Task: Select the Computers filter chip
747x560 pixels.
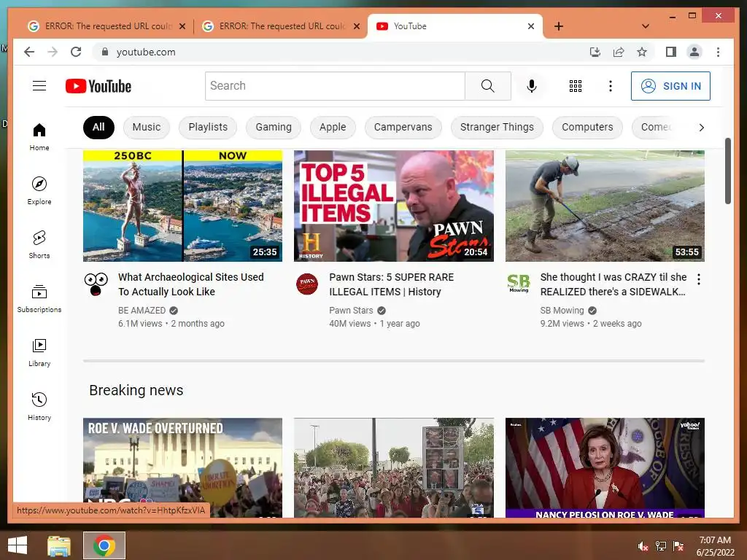Action: (587, 127)
